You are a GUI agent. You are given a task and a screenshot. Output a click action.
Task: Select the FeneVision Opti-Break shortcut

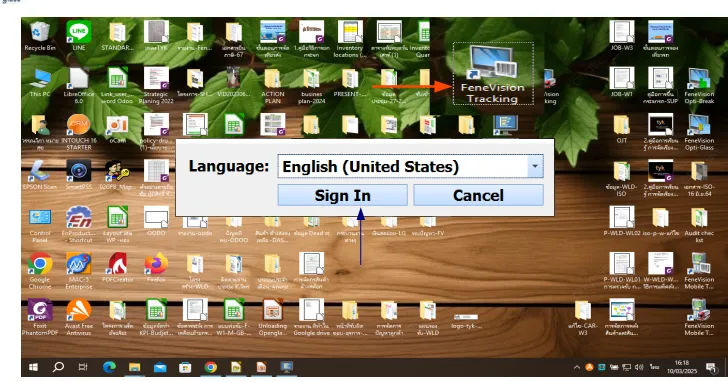(699, 86)
